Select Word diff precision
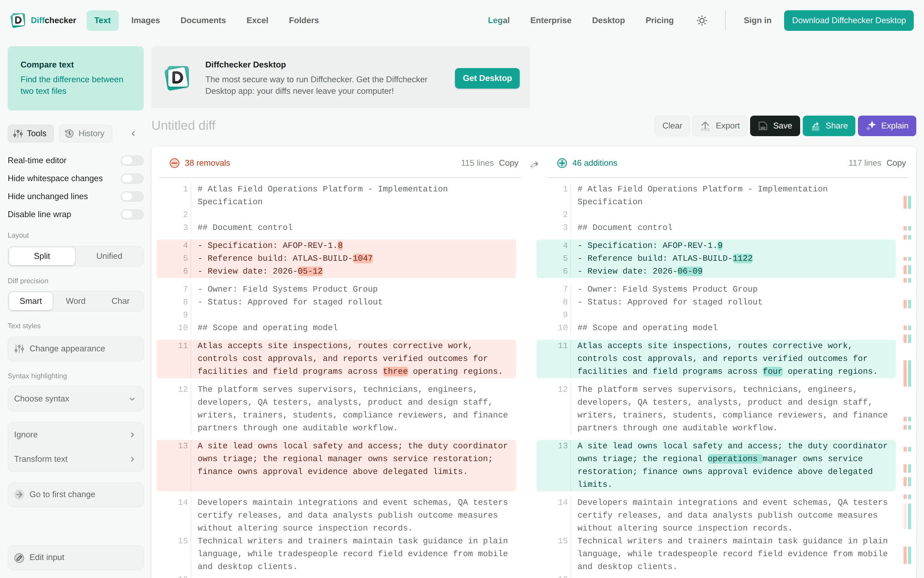Viewport: 924px width, 578px height. click(x=76, y=301)
